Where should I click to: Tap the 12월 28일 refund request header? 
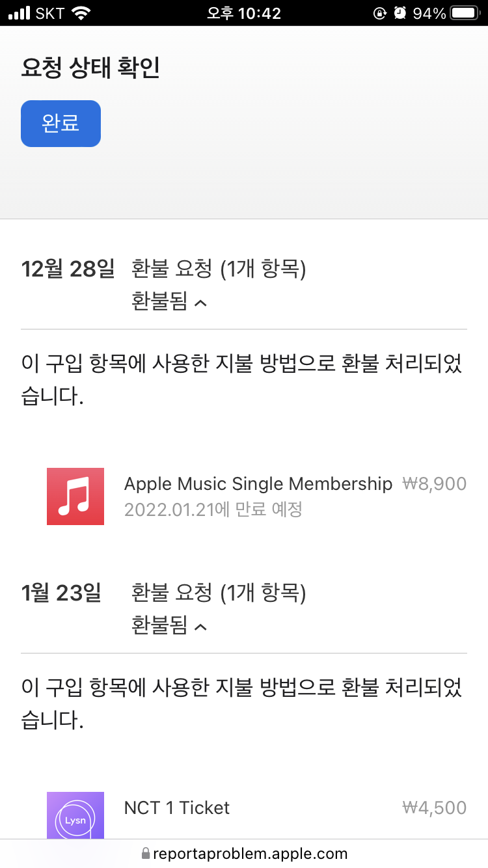(x=219, y=268)
